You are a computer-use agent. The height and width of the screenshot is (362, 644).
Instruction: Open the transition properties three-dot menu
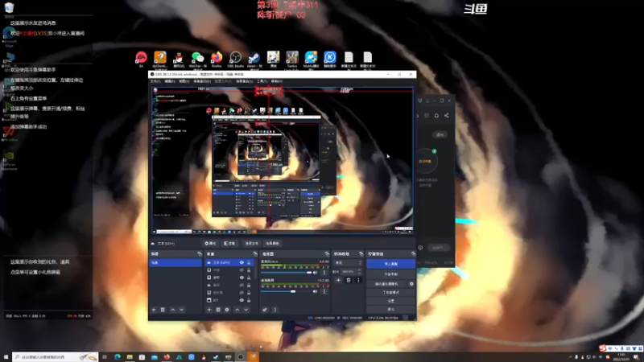pyautogui.click(x=358, y=280)
